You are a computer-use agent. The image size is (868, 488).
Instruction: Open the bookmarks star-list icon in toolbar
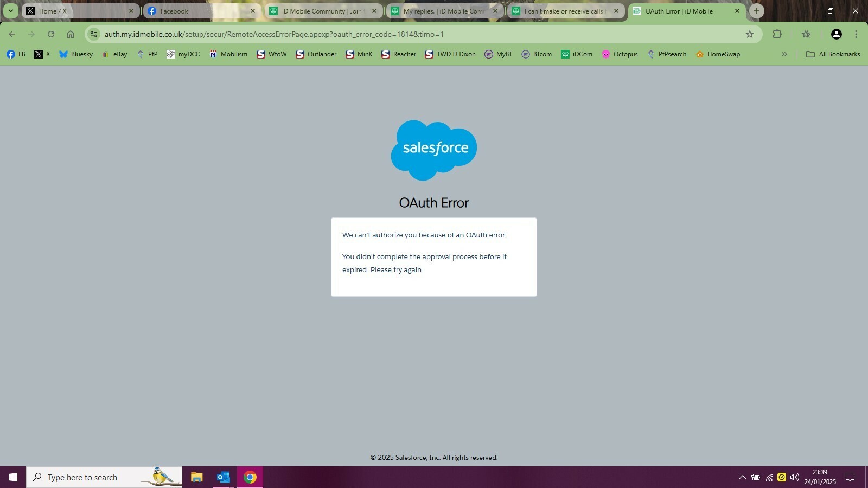[806, 34]
